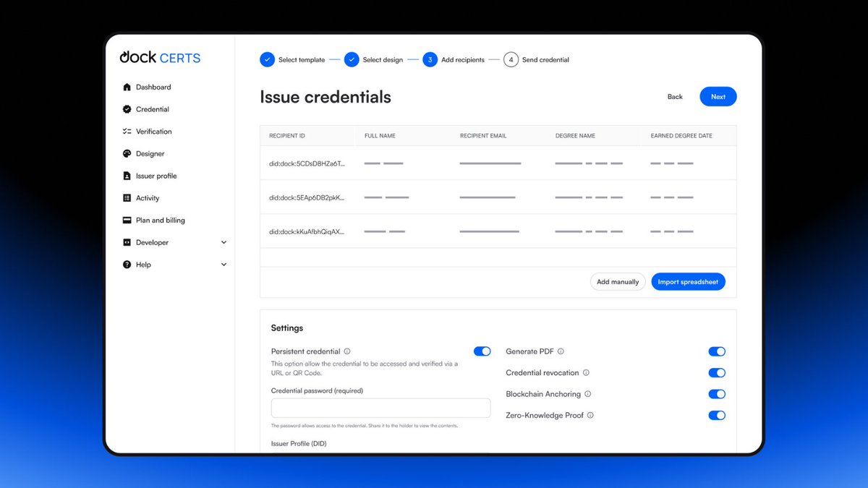Viewport: 868px width, 488px height.
Task: Open Issuer profile in sidebar
Action: click(x=156, y=176)
